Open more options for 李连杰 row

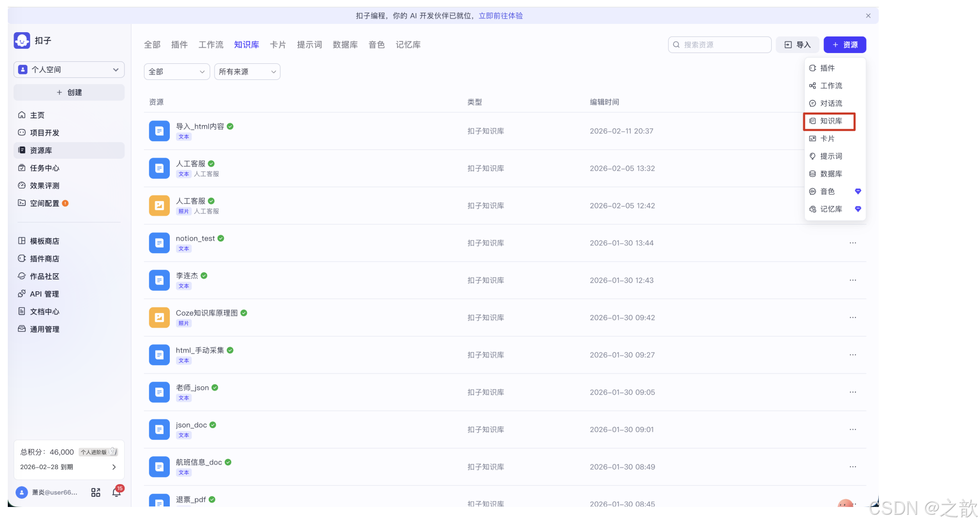[853, 281]
